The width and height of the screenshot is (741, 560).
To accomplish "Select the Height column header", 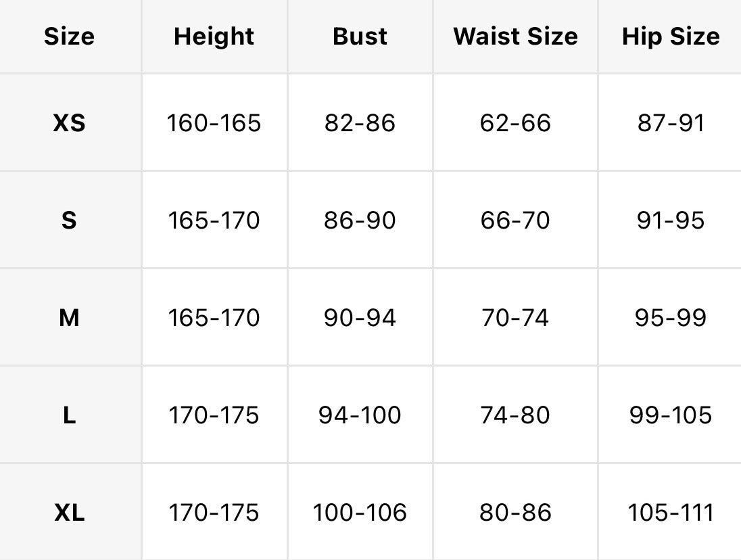I will pyautogui.click(x=214, y=37).
